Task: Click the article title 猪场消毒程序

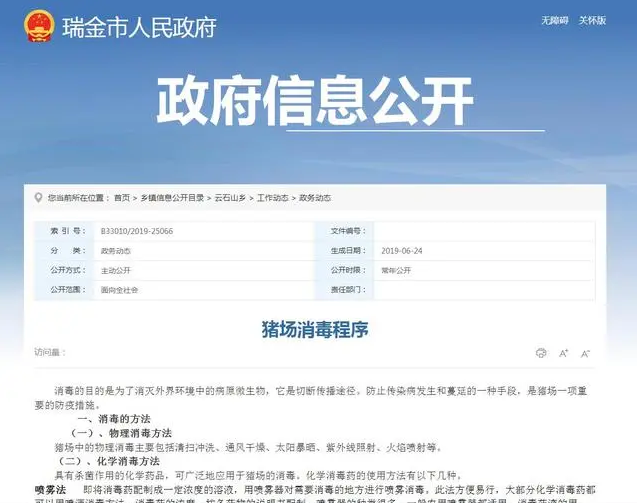Action: [315, 330]
